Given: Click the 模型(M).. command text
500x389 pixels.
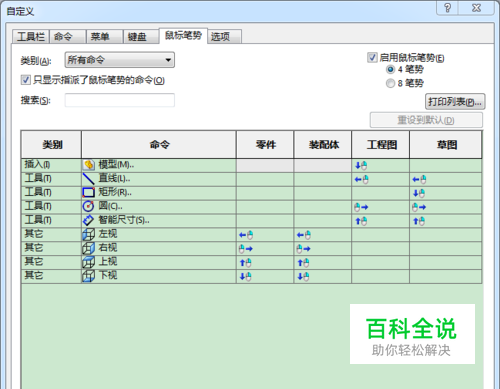Looking at the screenshot, I should click(116, 165).
